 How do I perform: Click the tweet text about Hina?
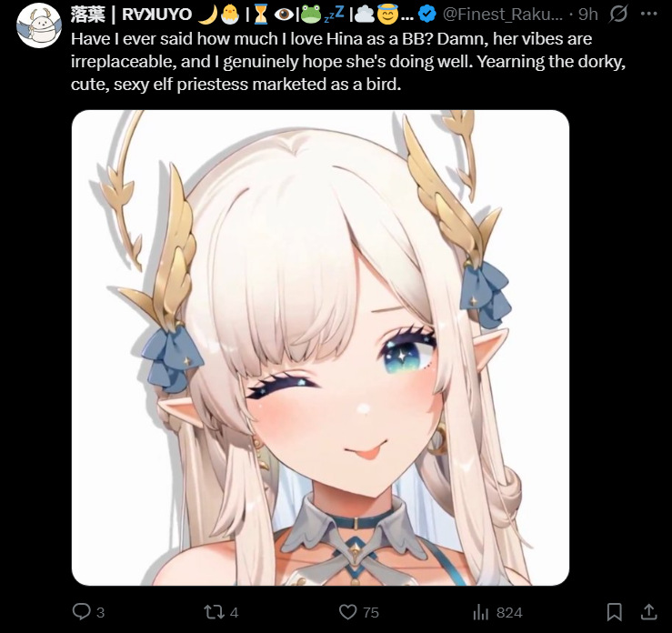point(348,61)
